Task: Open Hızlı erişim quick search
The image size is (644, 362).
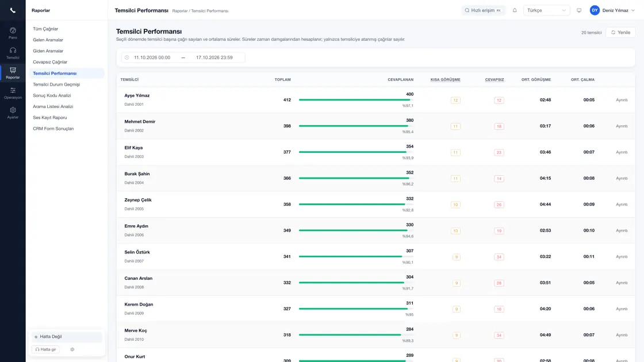Action: pos(483,10)
